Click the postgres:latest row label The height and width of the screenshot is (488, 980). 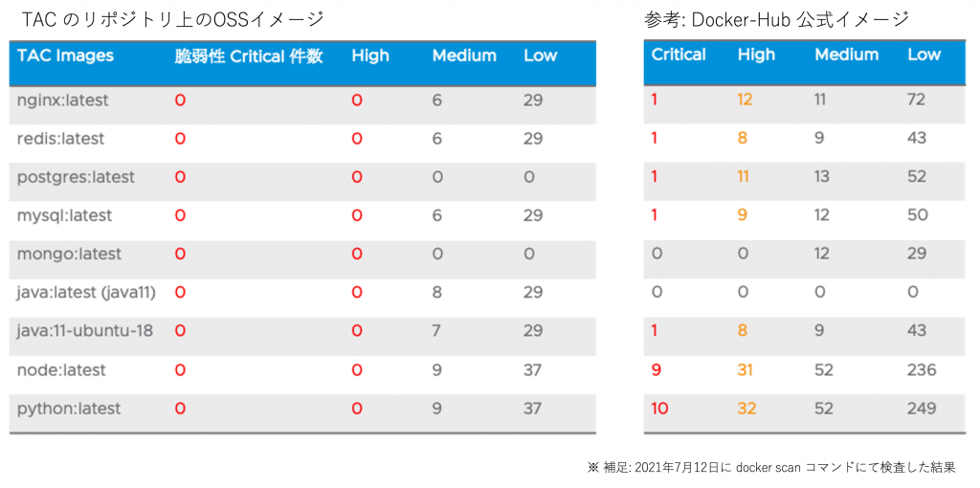click(x=76, y=177)
